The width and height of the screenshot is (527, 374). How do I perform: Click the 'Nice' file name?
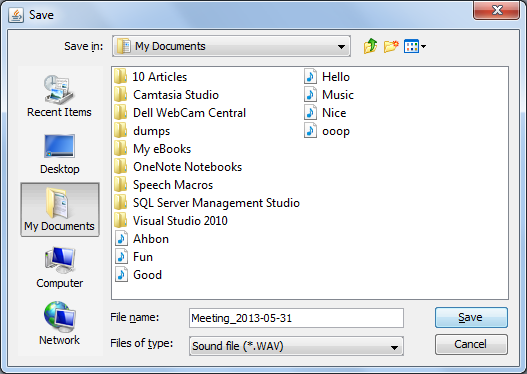[334, 113]
